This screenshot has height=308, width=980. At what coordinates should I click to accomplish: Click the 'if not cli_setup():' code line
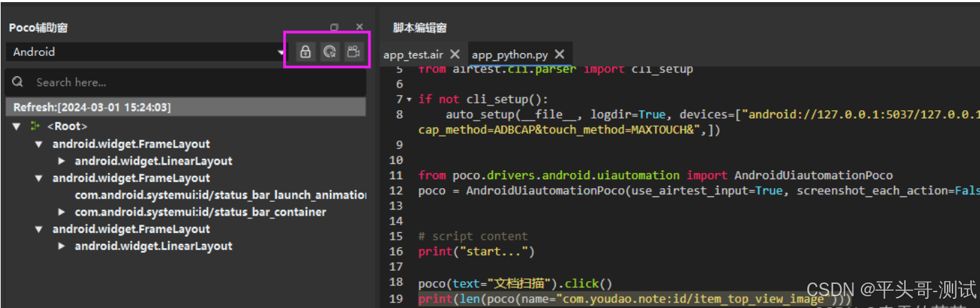click(x=483, y=99)
